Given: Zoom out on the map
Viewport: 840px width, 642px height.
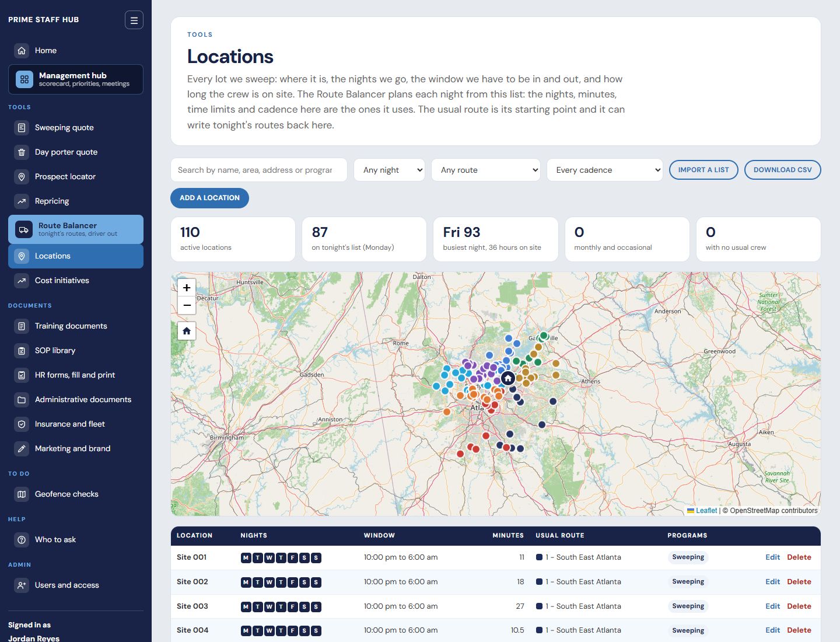Looking at the screenshot, I should click(187, 305).
